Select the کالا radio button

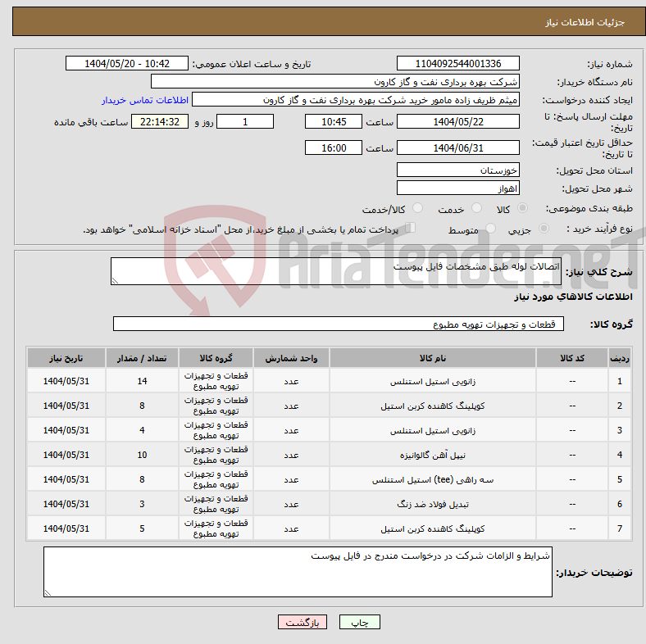pyautogui.click(x=522, y=208)
